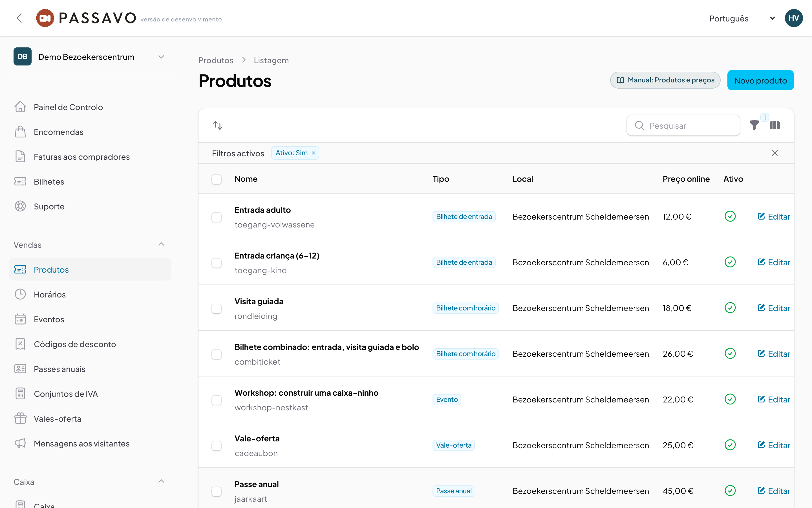Clear all active filters with X
This screenshot has height=508, width=812.
click(x=775, y=153)
